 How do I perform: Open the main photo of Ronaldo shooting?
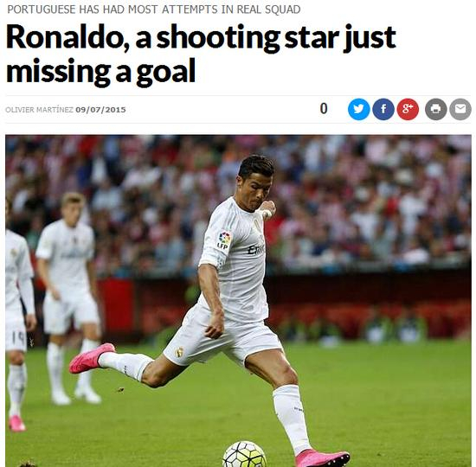(238, 301)
